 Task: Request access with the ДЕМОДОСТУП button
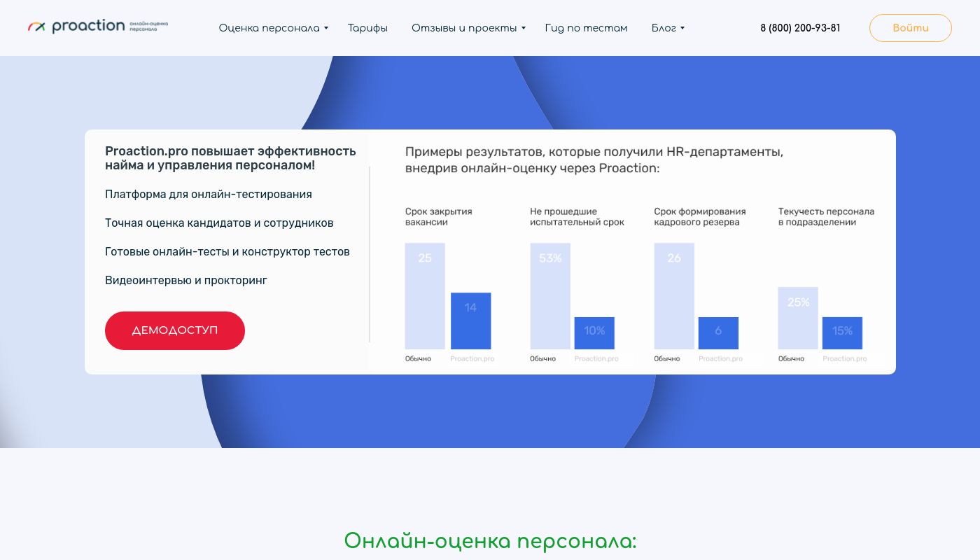coord(175,330)
